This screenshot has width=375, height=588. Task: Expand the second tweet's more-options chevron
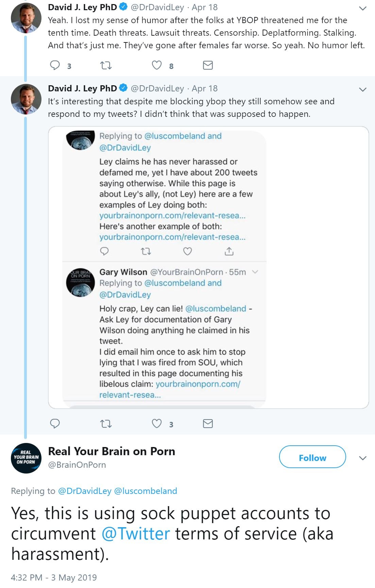[363, 89]
